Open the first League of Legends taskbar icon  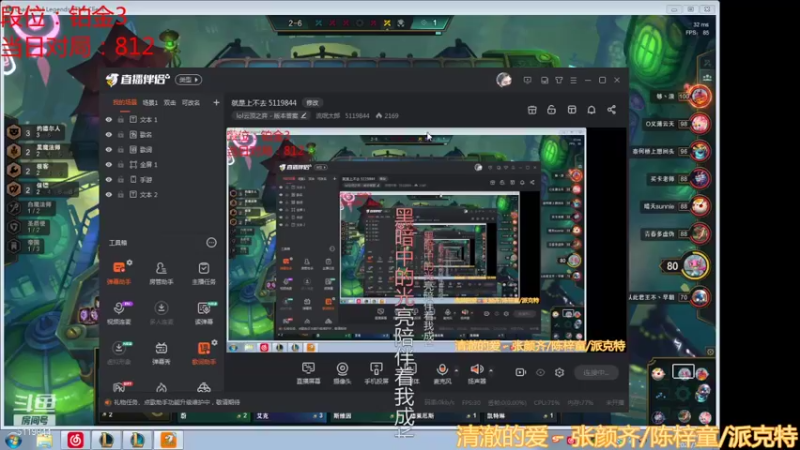coord(106,440)
